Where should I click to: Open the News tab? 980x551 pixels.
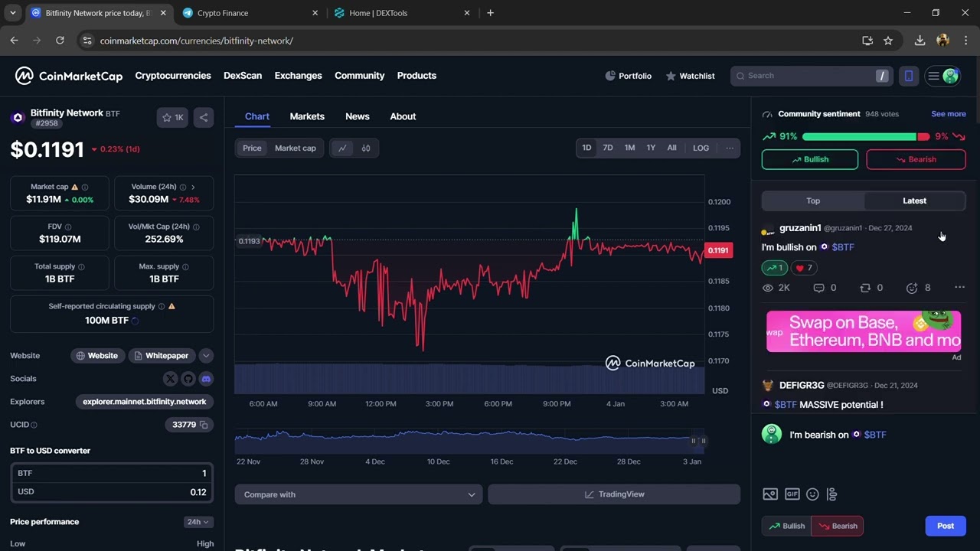point(358,116)
